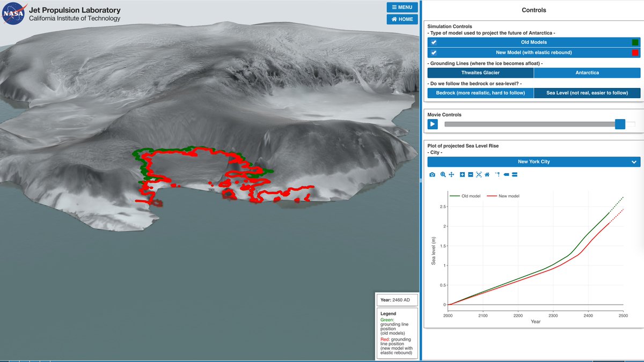The width and height of the screenshot is (644, 362).
Task: Click the Simulation Controls label
Action: [450, 26]
